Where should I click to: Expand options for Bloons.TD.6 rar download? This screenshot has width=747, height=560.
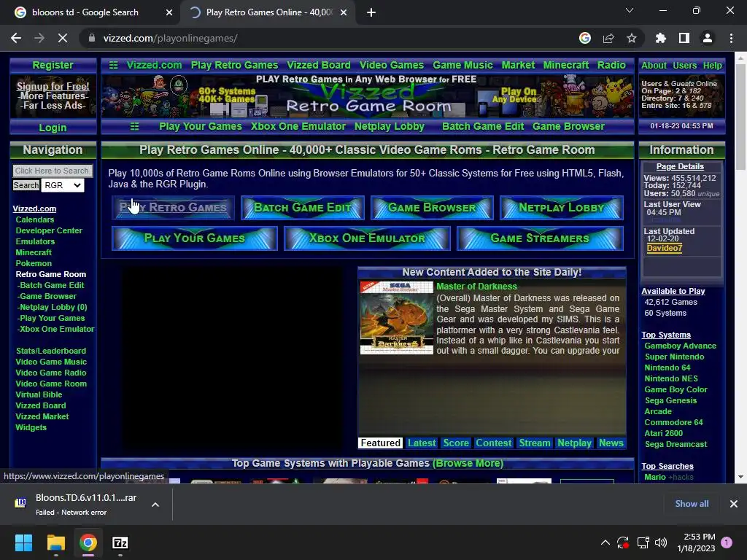coord(155,505)
